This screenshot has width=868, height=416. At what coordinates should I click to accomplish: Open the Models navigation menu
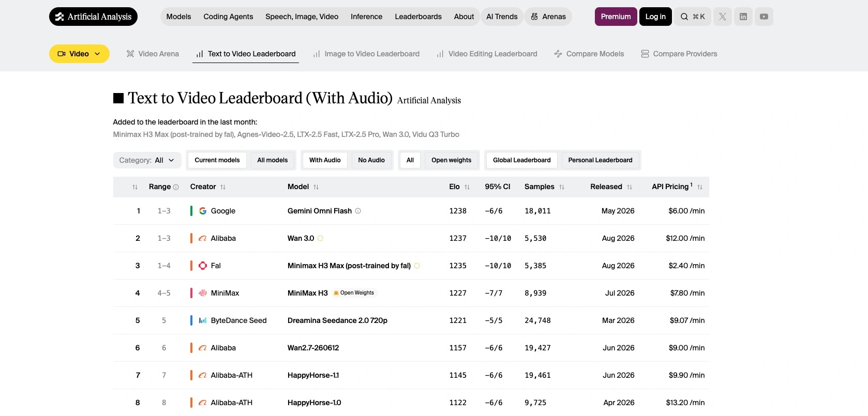(x=179, y=17)
